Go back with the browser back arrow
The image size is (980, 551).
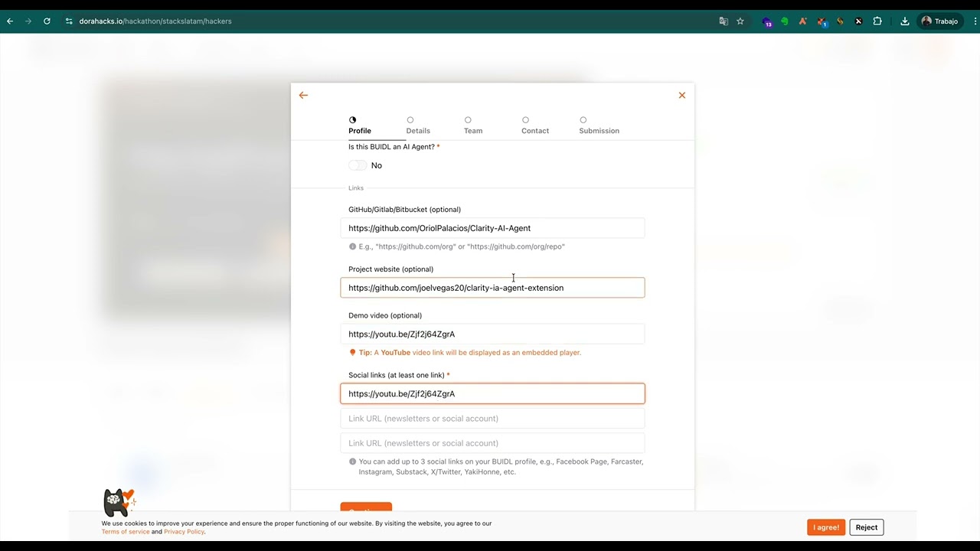coord(10,21)
